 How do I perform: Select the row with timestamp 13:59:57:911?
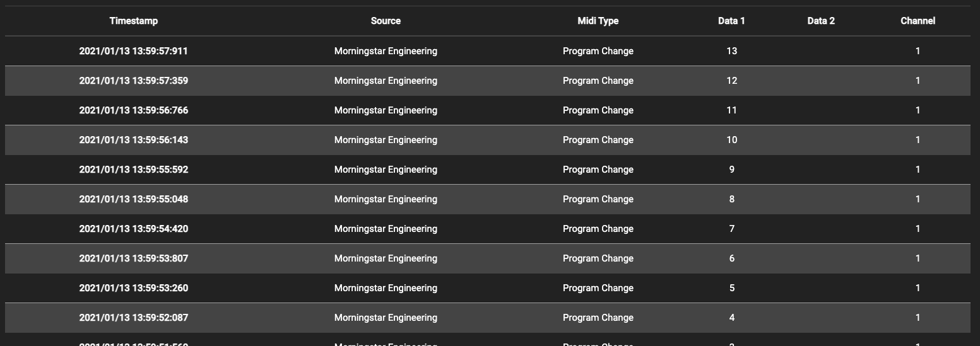pos(134,51)
